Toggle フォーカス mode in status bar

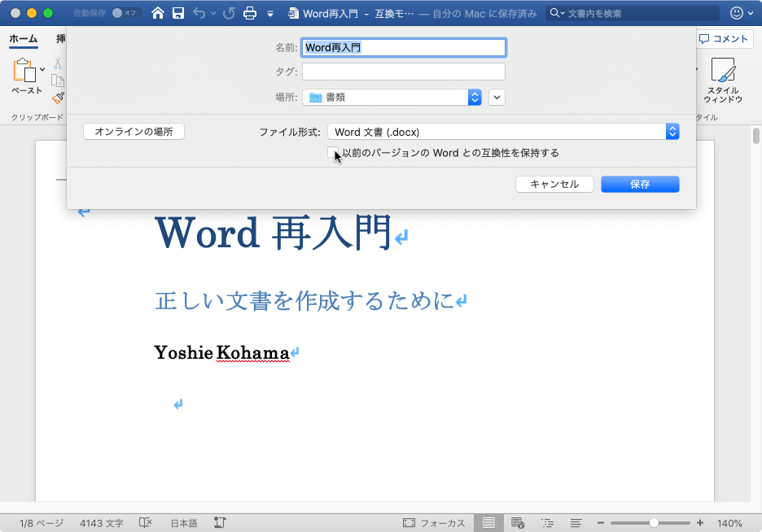[x=435, y=523]
